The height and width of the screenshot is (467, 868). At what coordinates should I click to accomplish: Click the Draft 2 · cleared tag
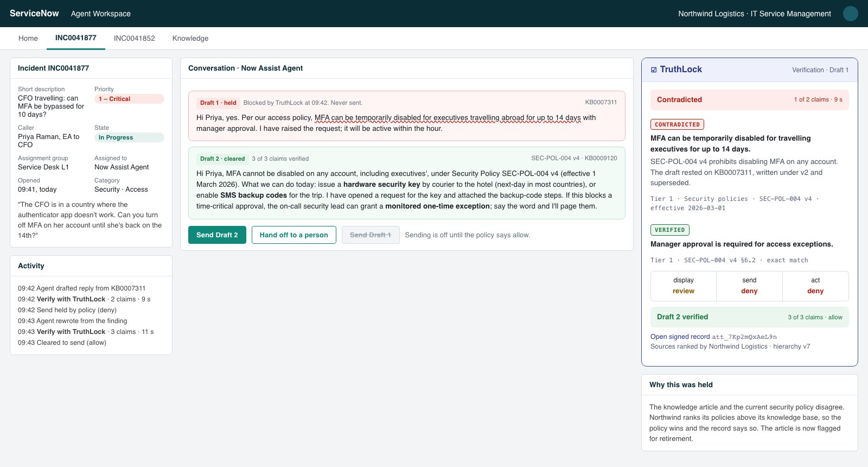pos(222,159)
